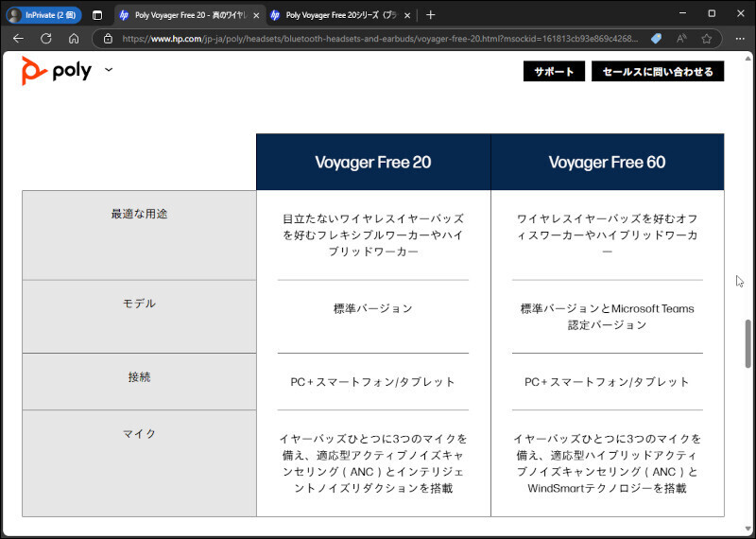The width and height of the screenshot is (756, 539).
Task: Click the page vertical scrollbar thumb
Action: [x=747, y=343]
